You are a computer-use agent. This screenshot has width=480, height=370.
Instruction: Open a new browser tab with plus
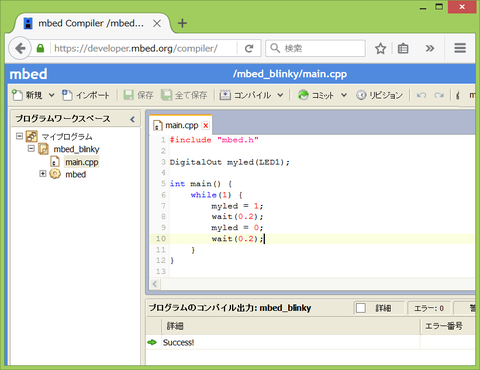pyautogui.click(x=182, y=23)
